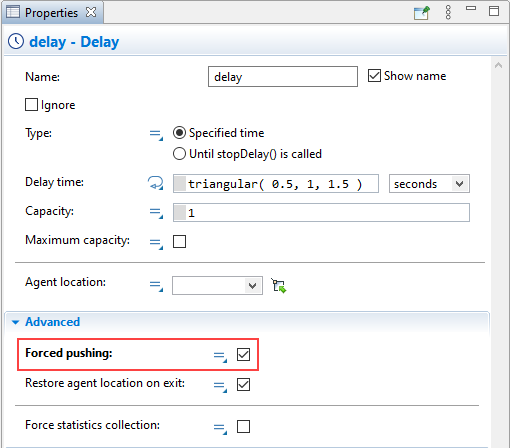Click equals icon beside Force statistics collection
This screenshot has height=448, width=510.
[220, 428]
